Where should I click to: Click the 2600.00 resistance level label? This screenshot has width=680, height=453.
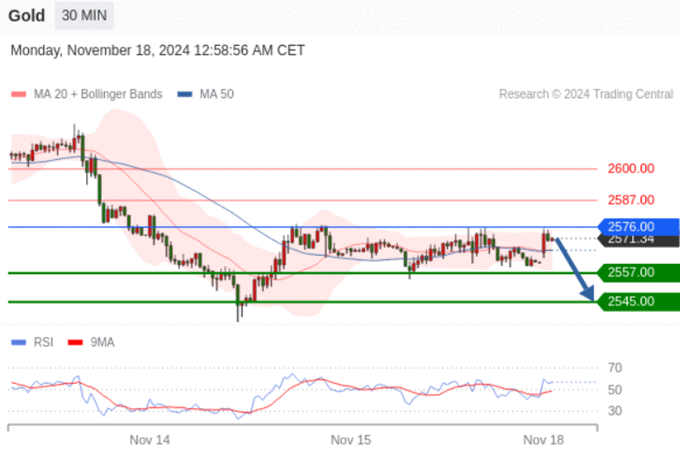tap(631, 169)
